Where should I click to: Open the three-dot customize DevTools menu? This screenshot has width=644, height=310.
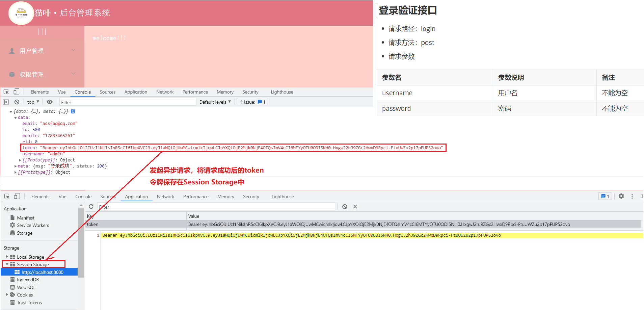(632, 196)
